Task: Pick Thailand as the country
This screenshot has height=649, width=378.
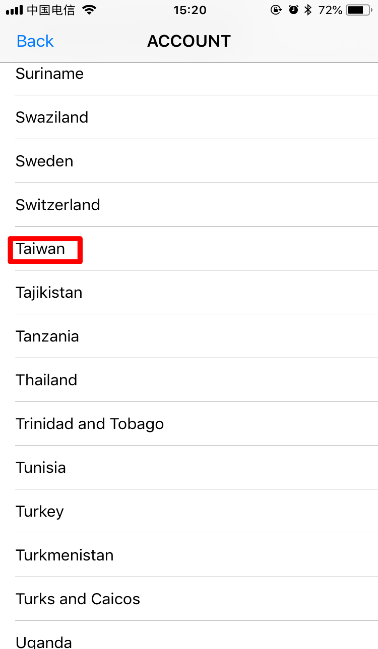Action: [x=189, y=380]
